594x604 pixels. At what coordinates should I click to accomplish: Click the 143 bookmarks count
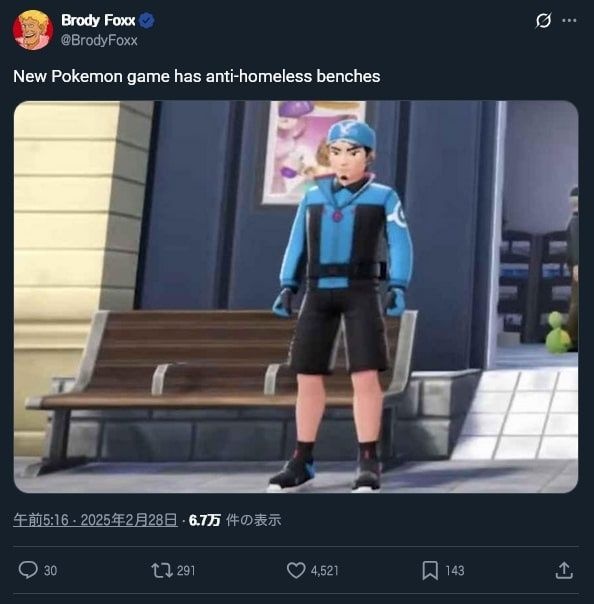coord(455,570)
